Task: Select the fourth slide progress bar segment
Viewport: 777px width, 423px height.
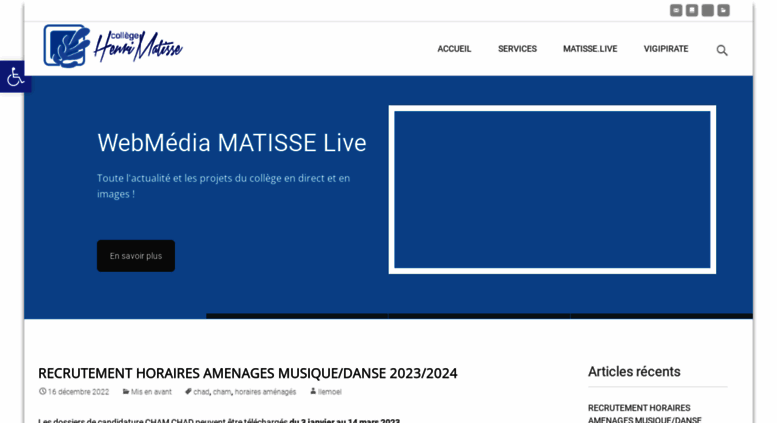Action: pos(662,316)
